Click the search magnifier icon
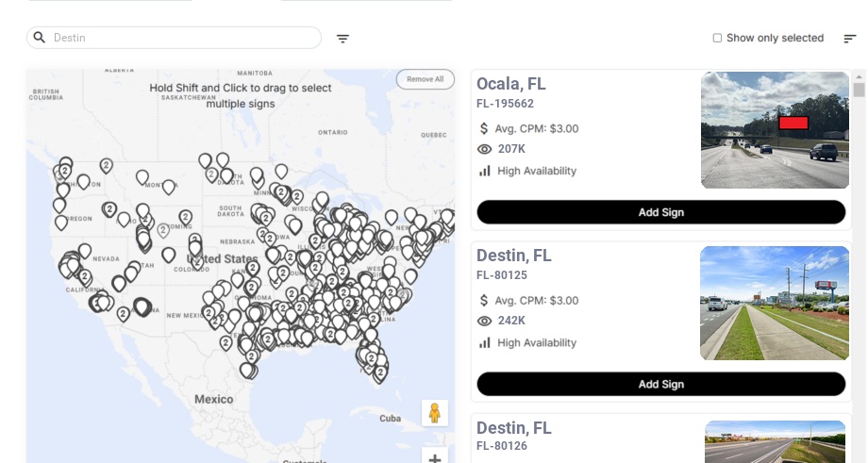This screenshot has height=463, width=868. click(40, 38)
